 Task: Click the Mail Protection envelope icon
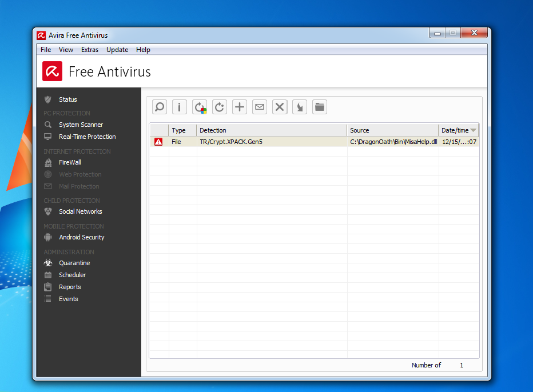48,186
